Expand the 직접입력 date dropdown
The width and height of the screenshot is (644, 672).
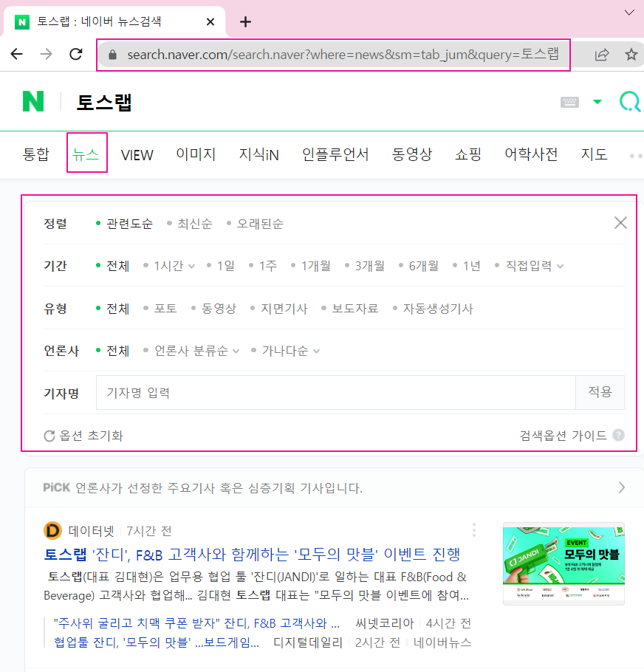[x=533, y=266]
